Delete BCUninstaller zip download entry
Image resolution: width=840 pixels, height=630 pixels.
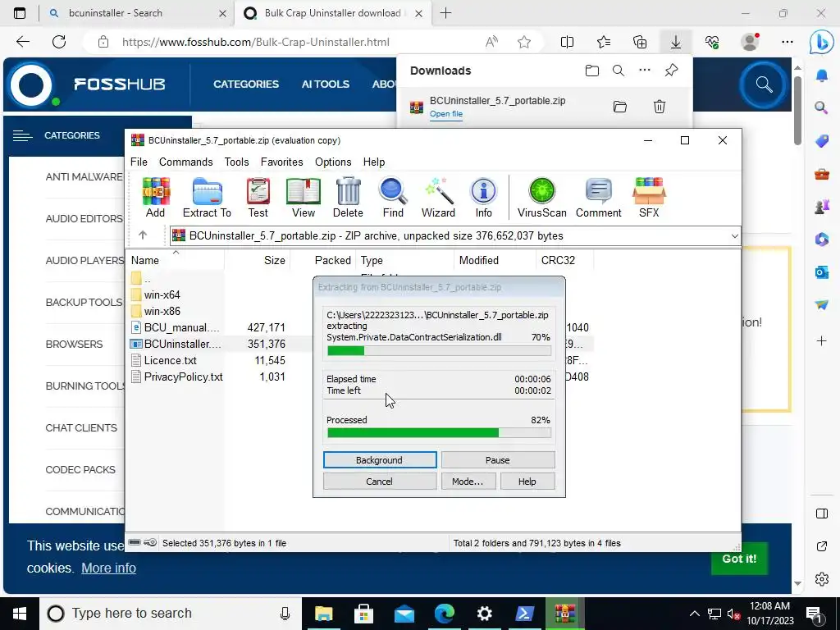[x=660, y=107]
